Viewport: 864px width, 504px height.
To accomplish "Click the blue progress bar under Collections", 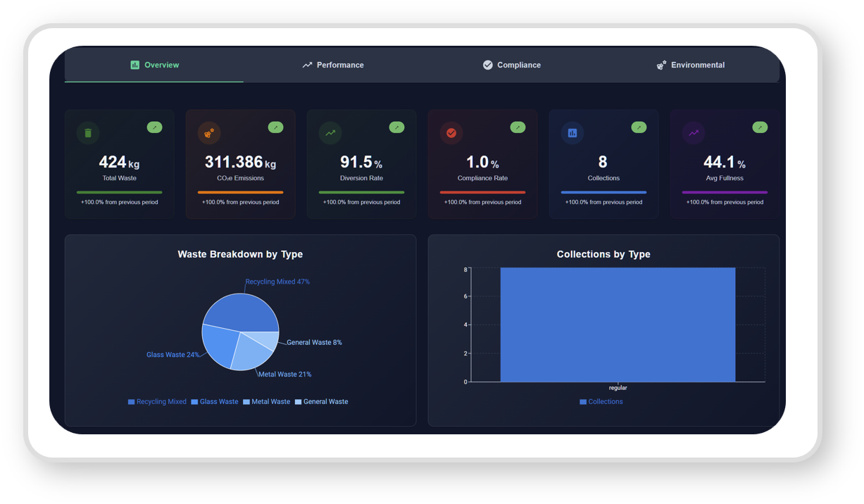I will coord(603,192).
